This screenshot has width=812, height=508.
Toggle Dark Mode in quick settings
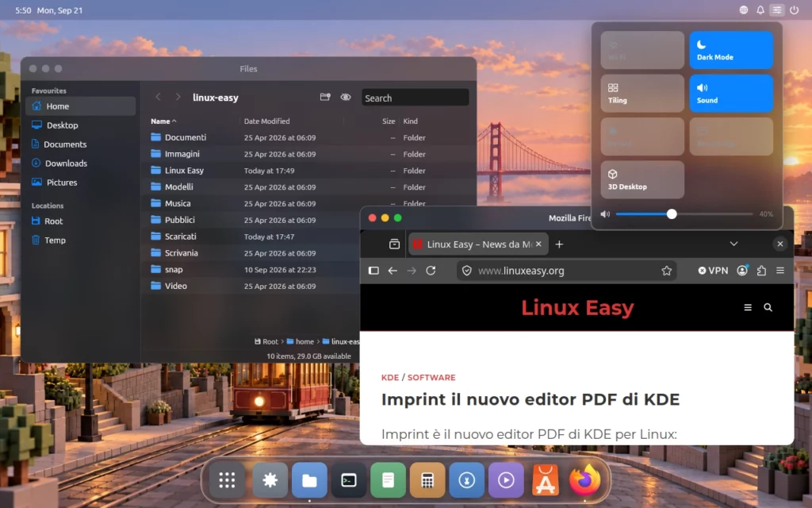(731, 50)
